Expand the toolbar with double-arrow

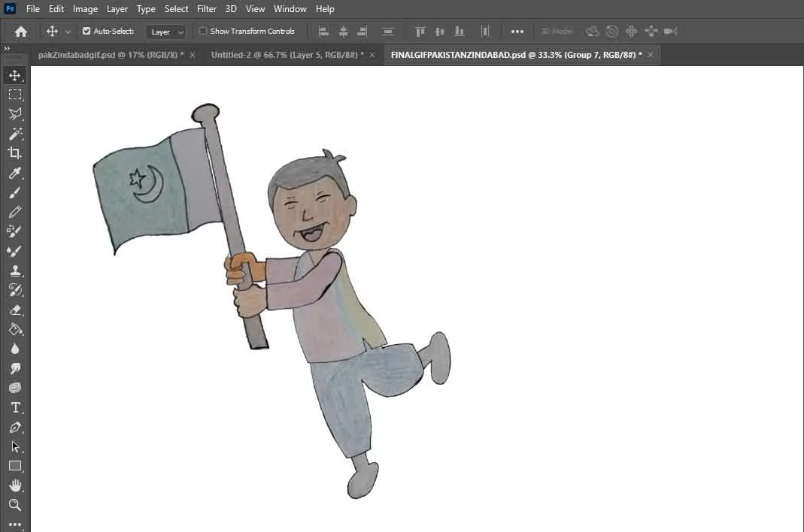7,49
